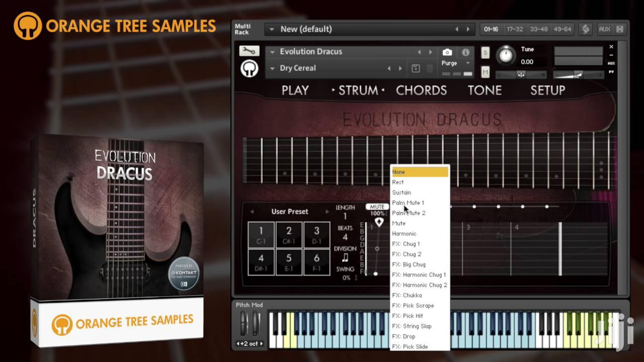Select strum pattern slot 2 C#-1
The height and width of the screenshot is (362, 644).
[289, 235]
